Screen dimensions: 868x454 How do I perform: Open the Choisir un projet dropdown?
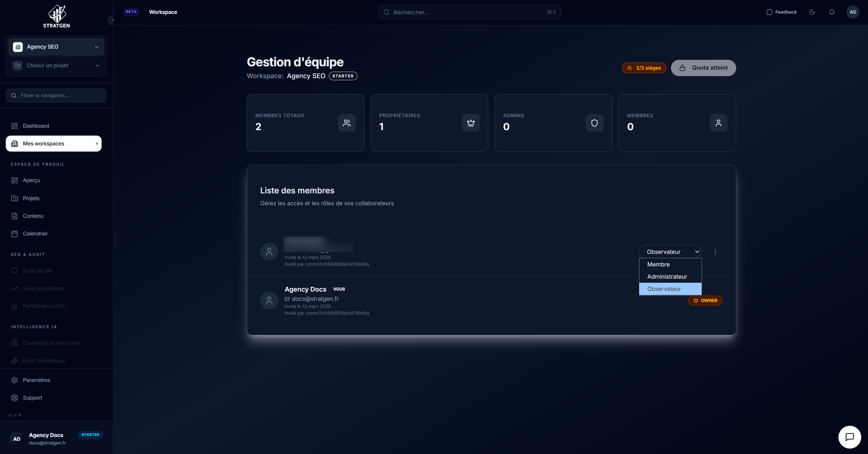tap(56, 66)
